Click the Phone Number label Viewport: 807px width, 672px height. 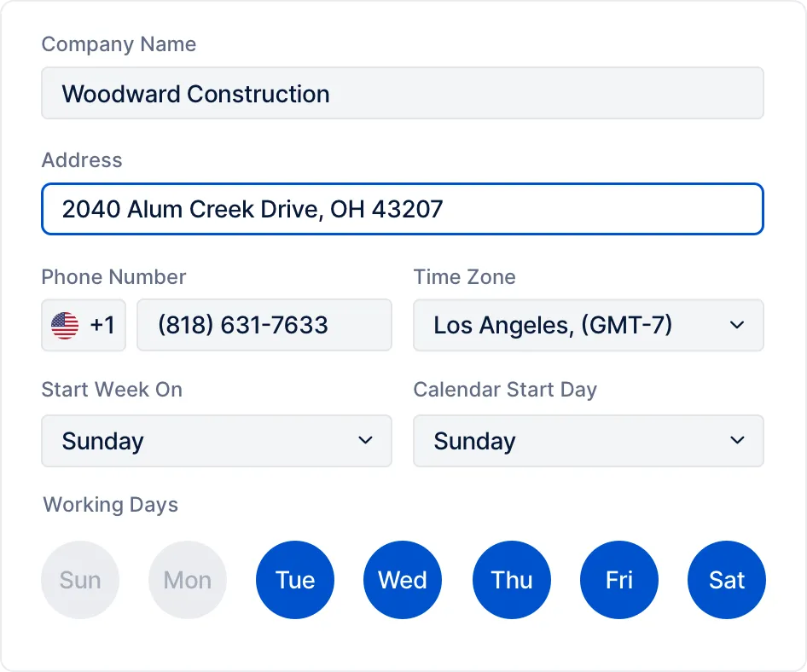[x=113, y=277]
